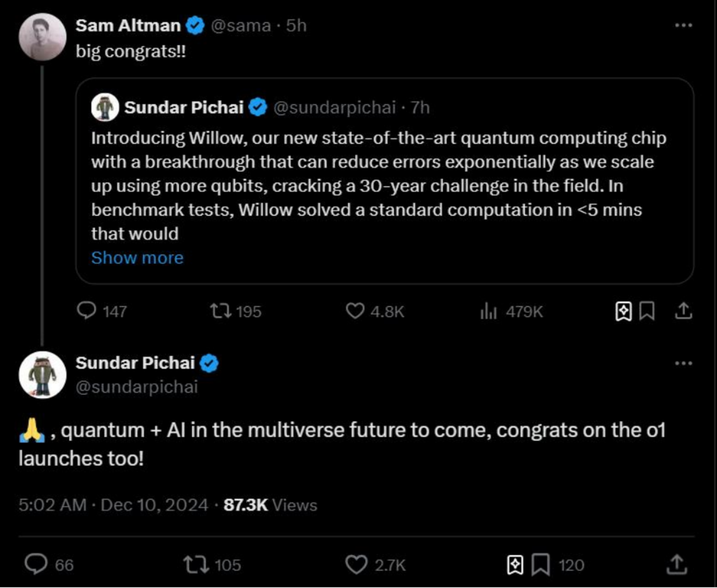Open more options for Sam Altman's post

(x=683, y=25)
